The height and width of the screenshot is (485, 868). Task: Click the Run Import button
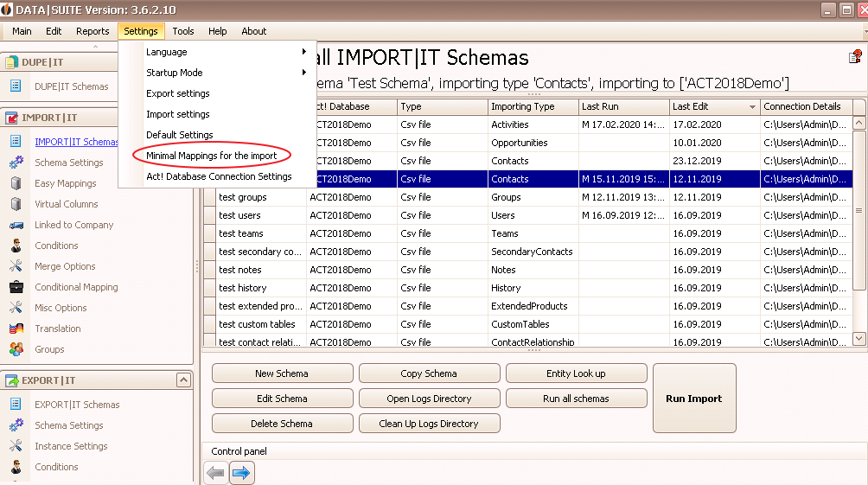coord(694,398)
